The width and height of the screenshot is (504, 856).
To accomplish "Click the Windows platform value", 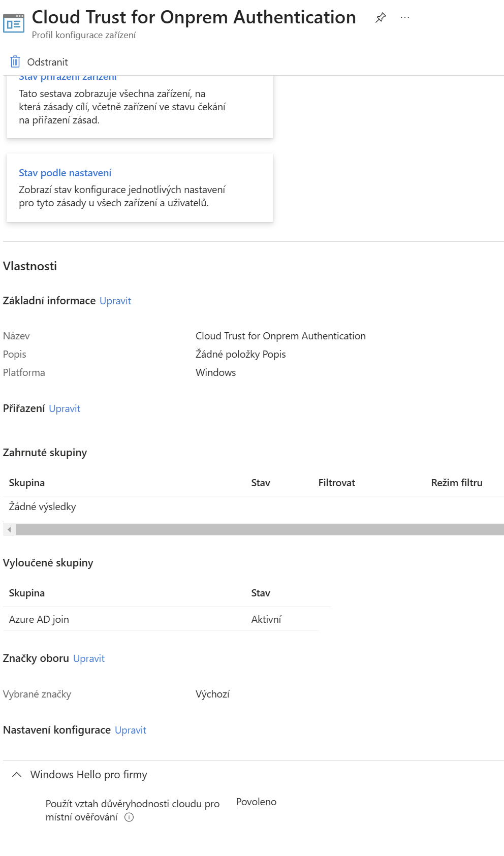I will (216, 372).
